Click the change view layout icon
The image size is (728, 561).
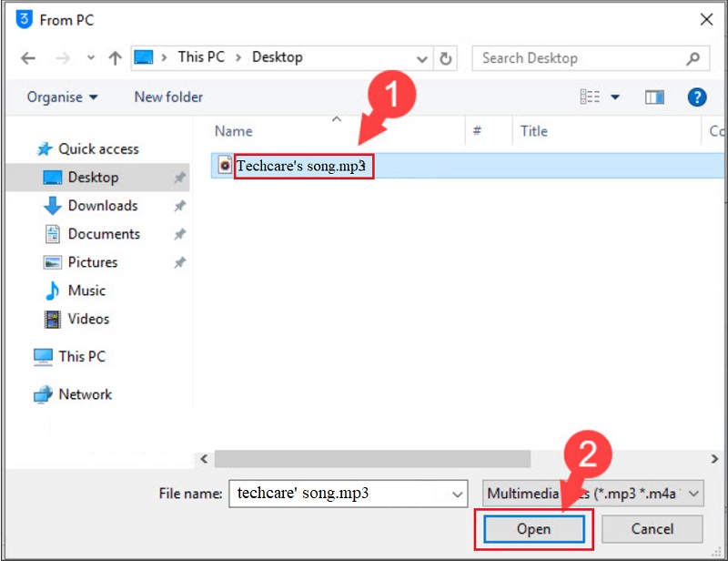[x=590, y=97]
